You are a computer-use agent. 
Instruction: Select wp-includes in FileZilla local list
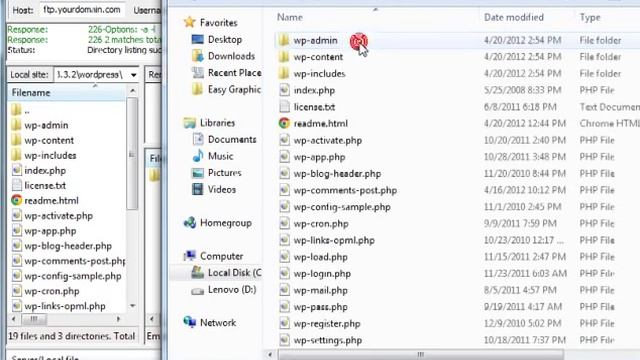click(50, 156)
